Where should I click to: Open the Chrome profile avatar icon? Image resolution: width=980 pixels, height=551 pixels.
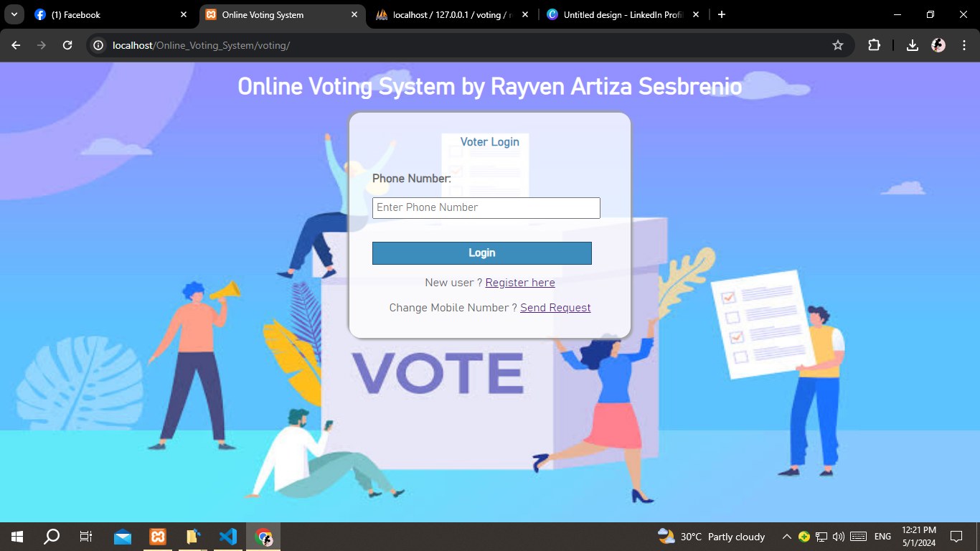pyautogui.click(x=938, y=44)
